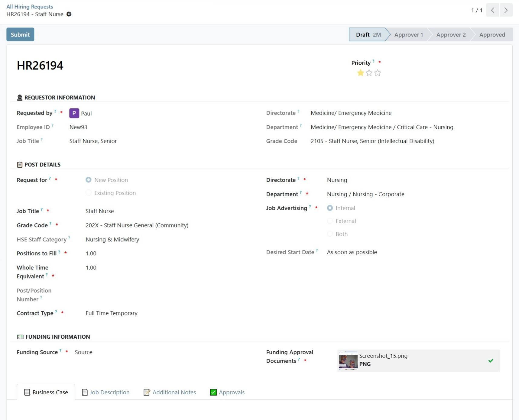
Task: Click the Submit button
Action: point(20,34)
